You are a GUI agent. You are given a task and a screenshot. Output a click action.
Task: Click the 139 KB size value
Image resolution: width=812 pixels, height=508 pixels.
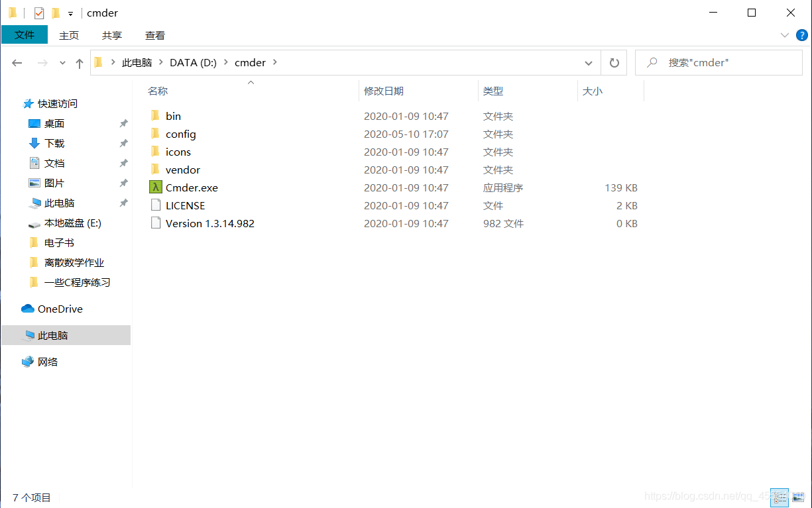click(621, 187)
